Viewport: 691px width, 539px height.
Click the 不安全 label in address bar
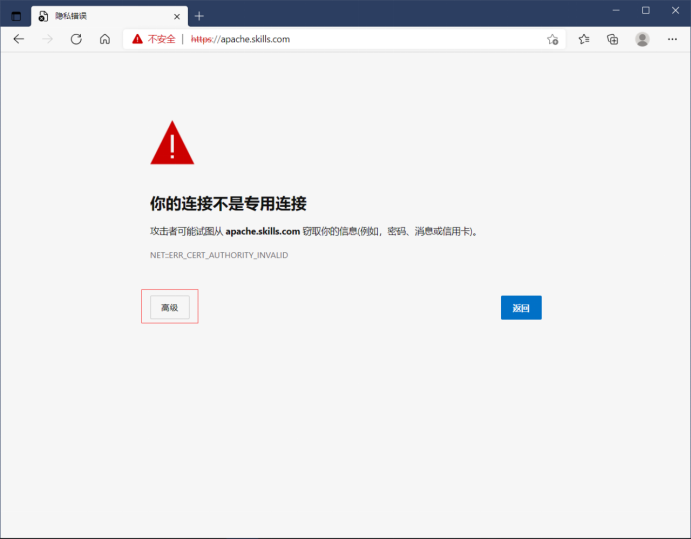(161, 39)
